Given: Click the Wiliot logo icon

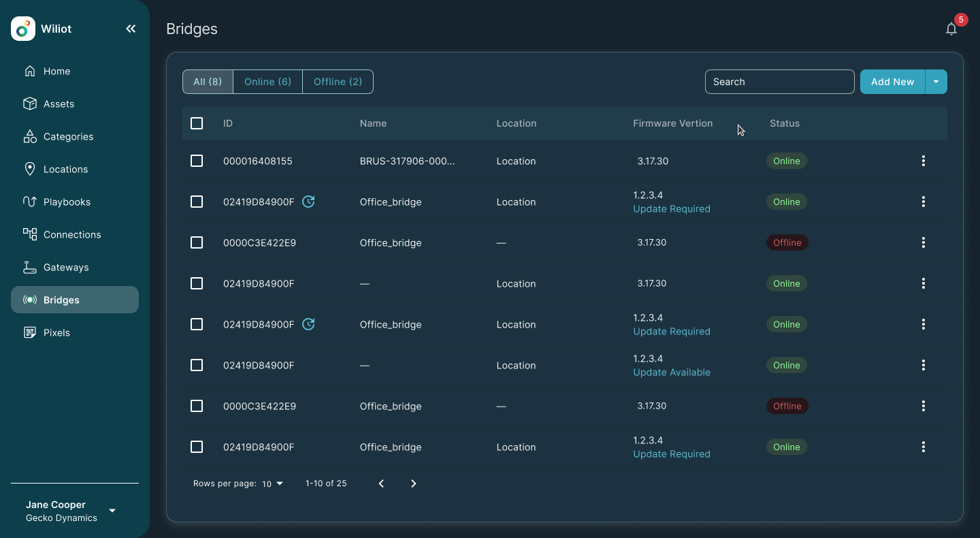Looking at the screenshot, I should [x=23, y=29].
